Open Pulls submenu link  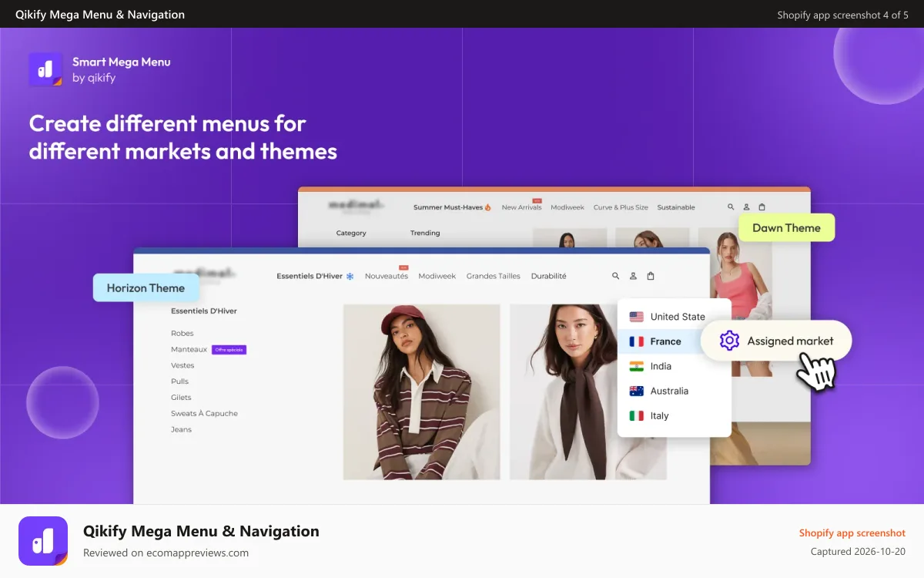[x=179, y=381]
